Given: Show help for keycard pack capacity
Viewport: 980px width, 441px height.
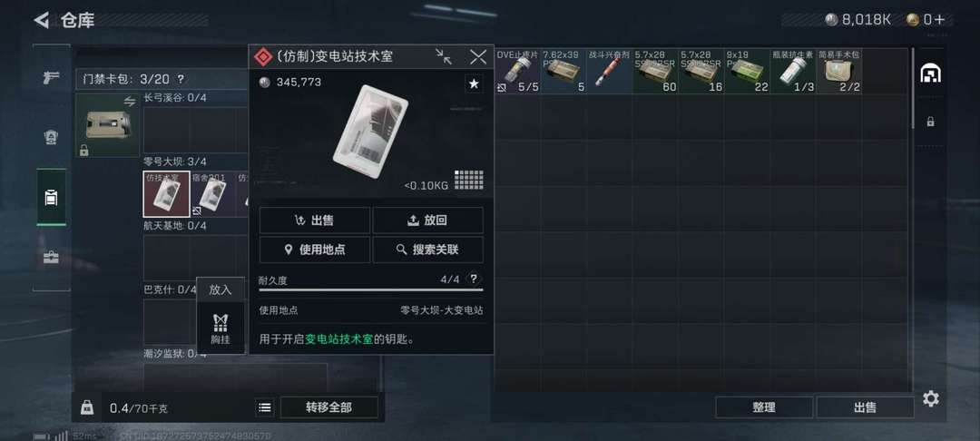Looking at the screenshot, I should pos(181,79).
